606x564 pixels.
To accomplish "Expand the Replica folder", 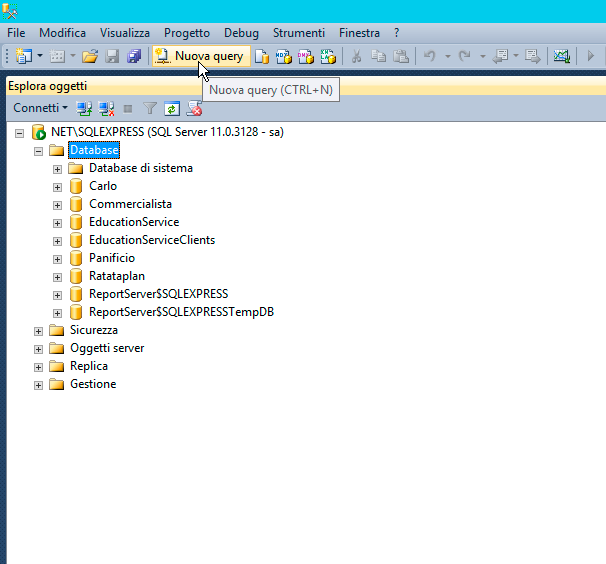I will [38, 367].
